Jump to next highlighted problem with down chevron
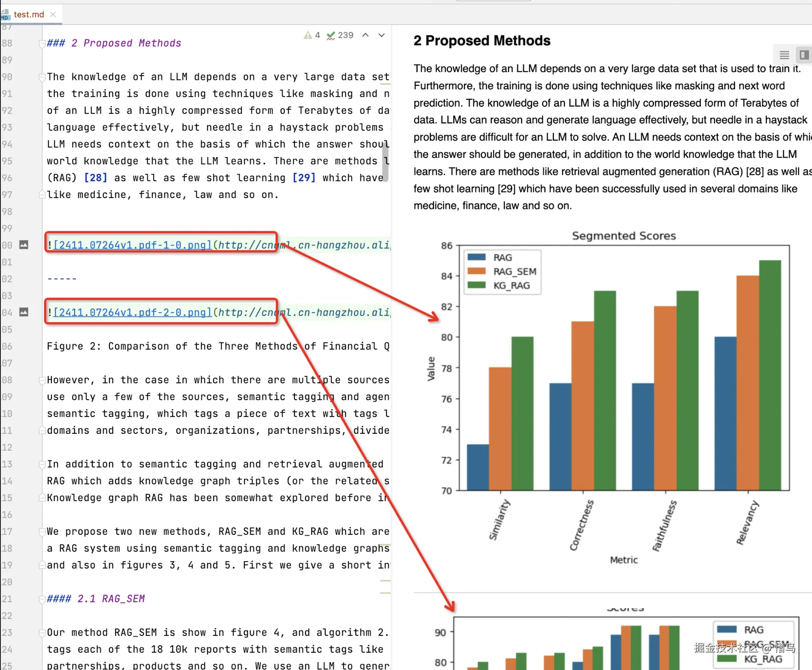The image size is (812, 670). (x=381, y=35)
